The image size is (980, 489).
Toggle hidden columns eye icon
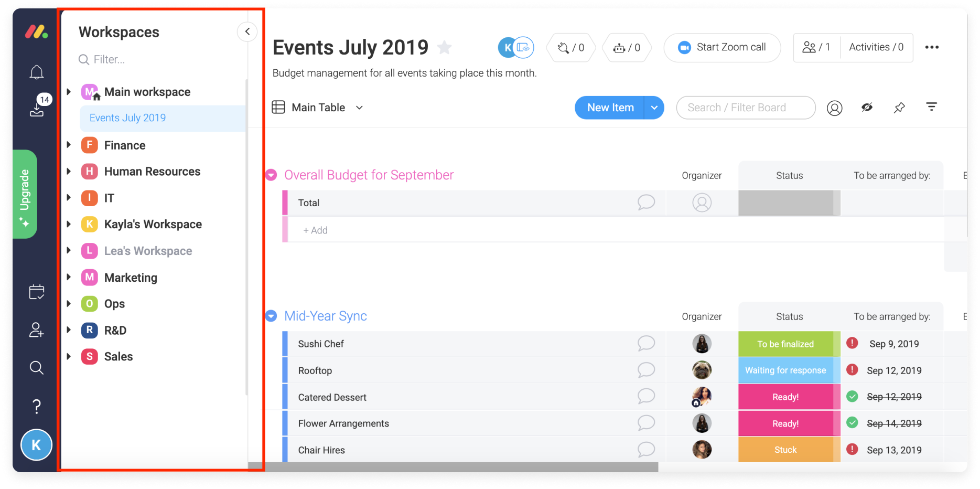[867, 108]
